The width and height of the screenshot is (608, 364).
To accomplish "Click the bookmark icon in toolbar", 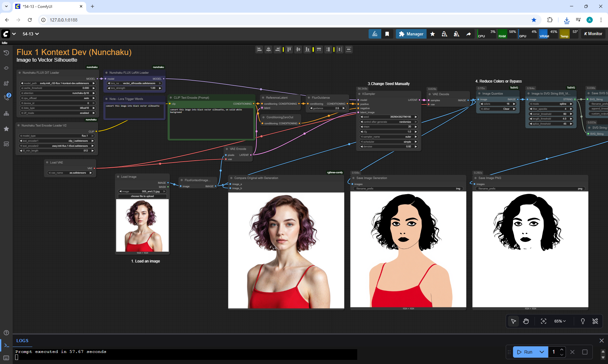I will click(387, 34).
